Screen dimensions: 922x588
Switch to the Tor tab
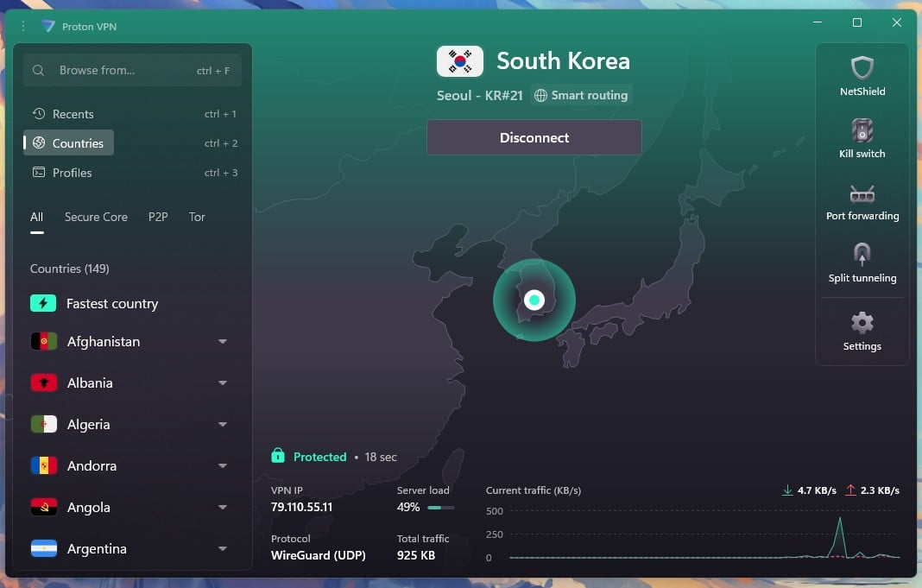pyautogui.click(x=197, y=217)
